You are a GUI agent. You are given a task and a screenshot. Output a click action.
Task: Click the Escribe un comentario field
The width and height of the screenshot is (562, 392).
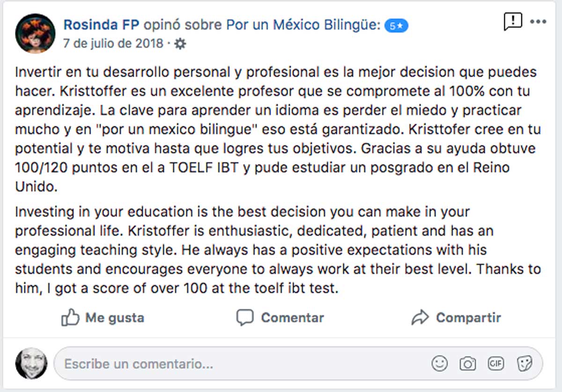point(234,363)
